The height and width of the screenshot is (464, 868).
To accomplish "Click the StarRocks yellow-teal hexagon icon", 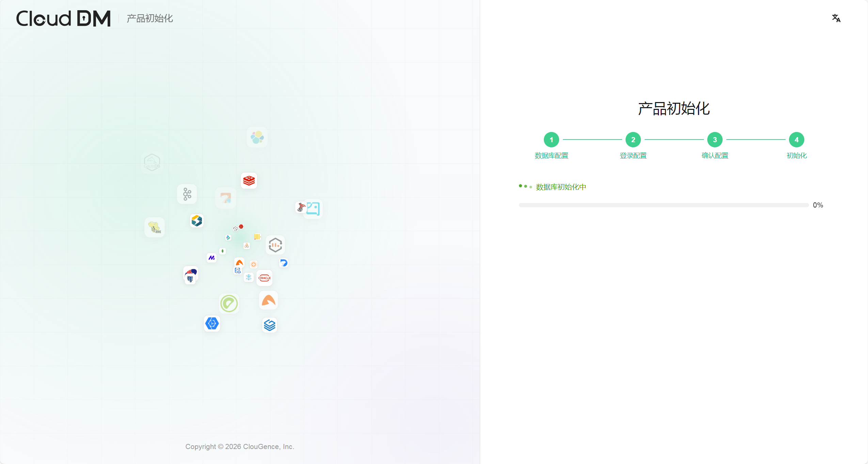I will click(197, 221).
